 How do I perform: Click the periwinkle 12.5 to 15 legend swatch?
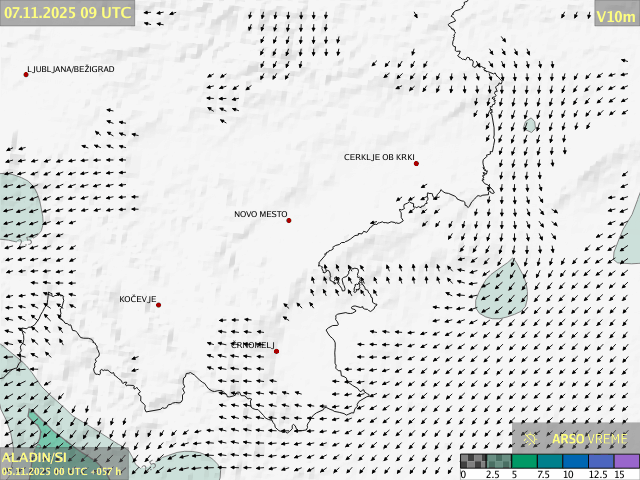[x=600, y=462]
